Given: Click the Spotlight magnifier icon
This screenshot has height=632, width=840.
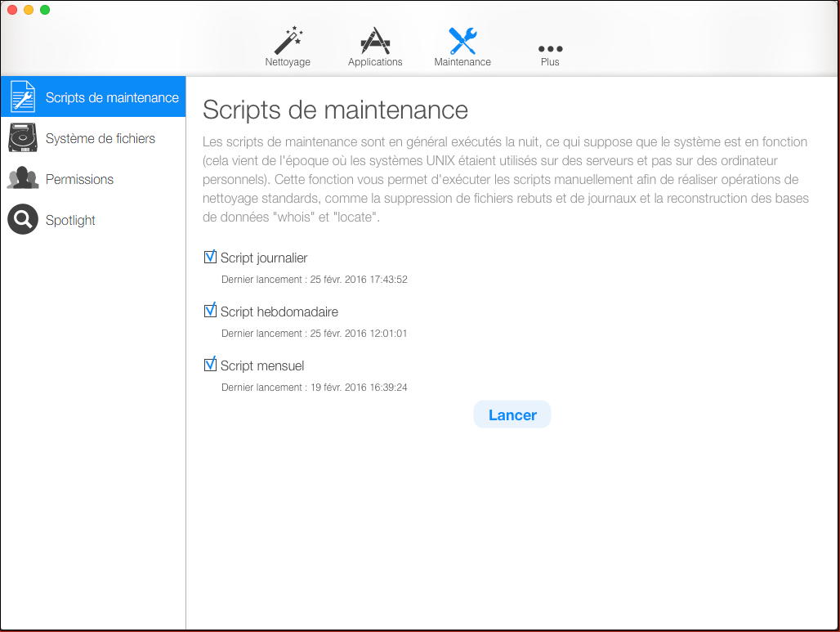Looking at the screenshot, I should (x=23, y=219).
